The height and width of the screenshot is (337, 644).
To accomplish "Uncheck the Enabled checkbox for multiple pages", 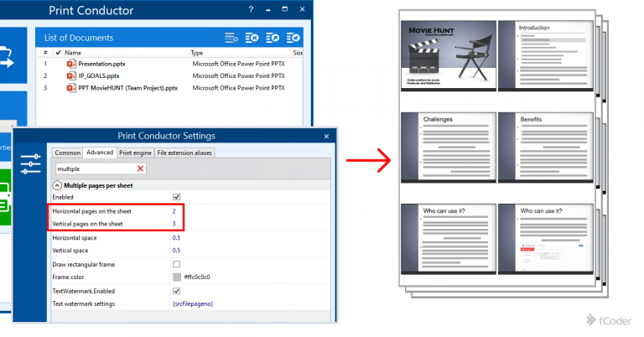I will click(177, 197).
